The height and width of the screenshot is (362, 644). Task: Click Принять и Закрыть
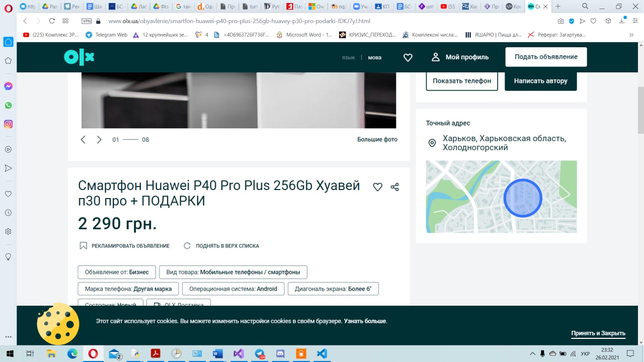(x=598, y=333)
